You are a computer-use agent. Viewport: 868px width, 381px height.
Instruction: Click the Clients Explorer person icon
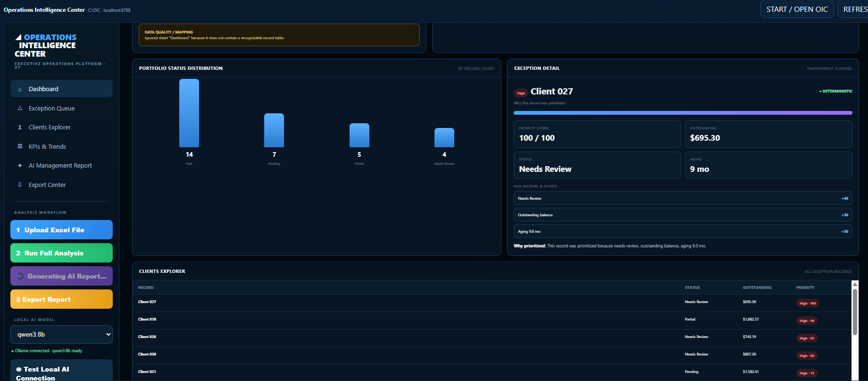(x=20, y=127)
